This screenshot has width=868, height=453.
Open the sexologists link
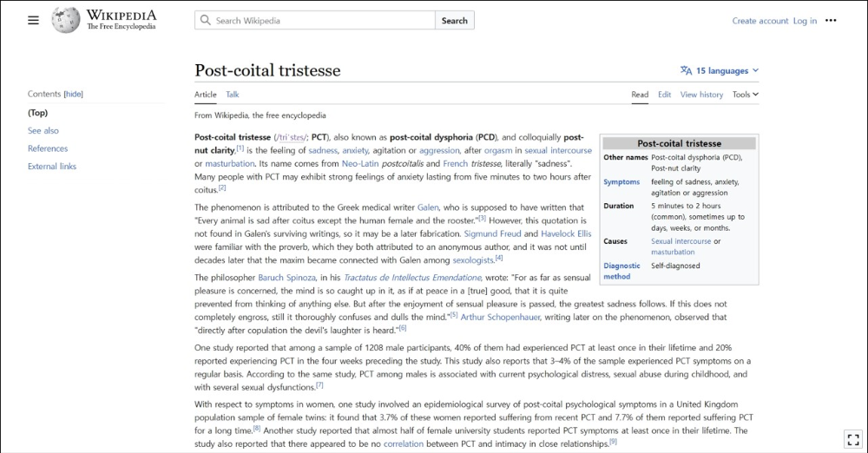(473, 260)
